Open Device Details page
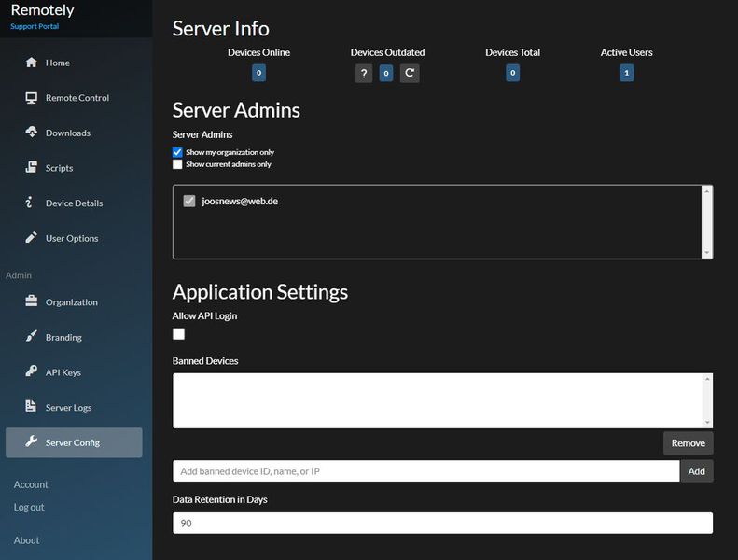This screenshot has height=560, width=738. (74, 203)
